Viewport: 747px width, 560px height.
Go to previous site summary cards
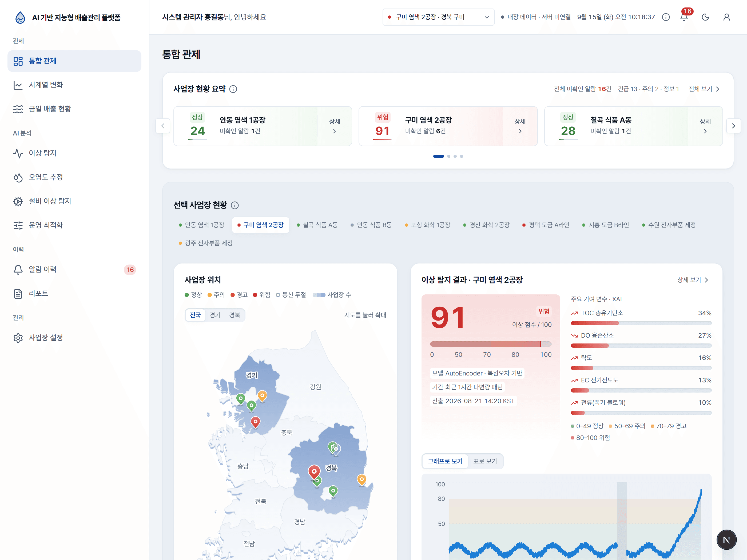coord(163,126)
